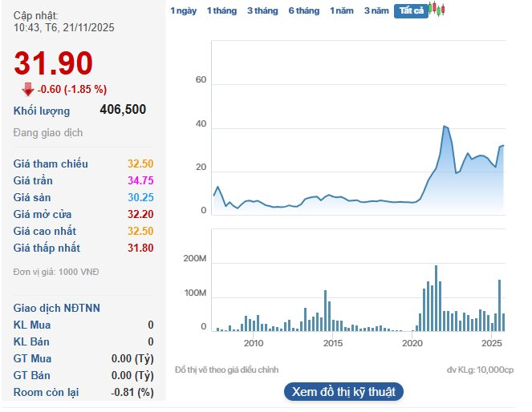Click the active "Tất cả" tab
Viewport: 532px width, 412px height.
pyautogui.click(x=411, y=10)
